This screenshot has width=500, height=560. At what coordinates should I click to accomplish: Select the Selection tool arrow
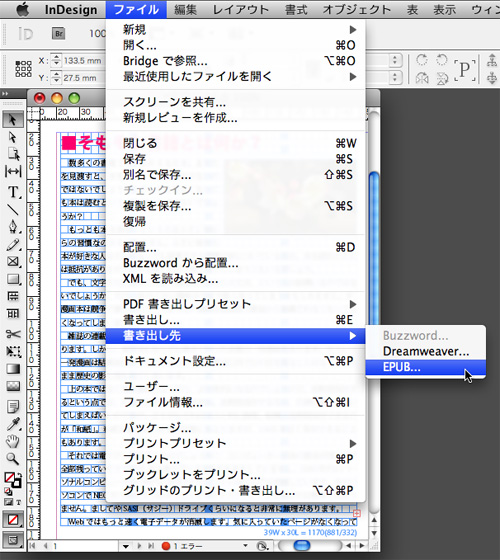[13, 120]
